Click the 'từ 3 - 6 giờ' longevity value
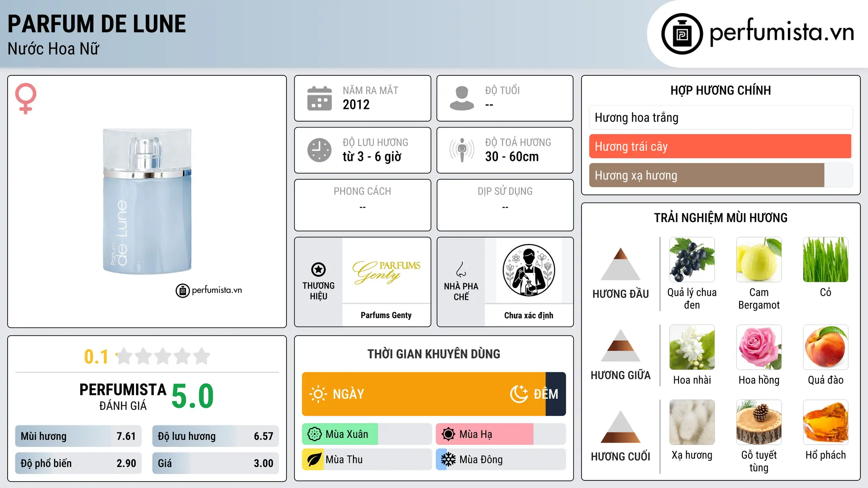Image resolution: width=868 pixels, height=488 pixels. click(372, 157)
